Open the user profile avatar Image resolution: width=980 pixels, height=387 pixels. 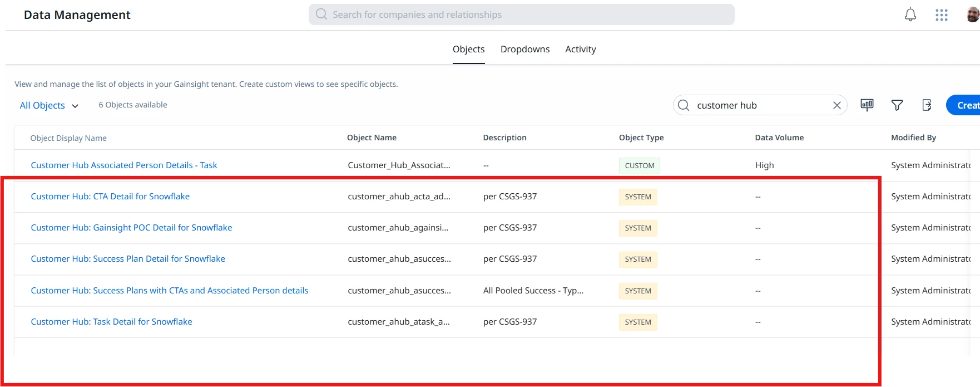(x=973, y=14)
